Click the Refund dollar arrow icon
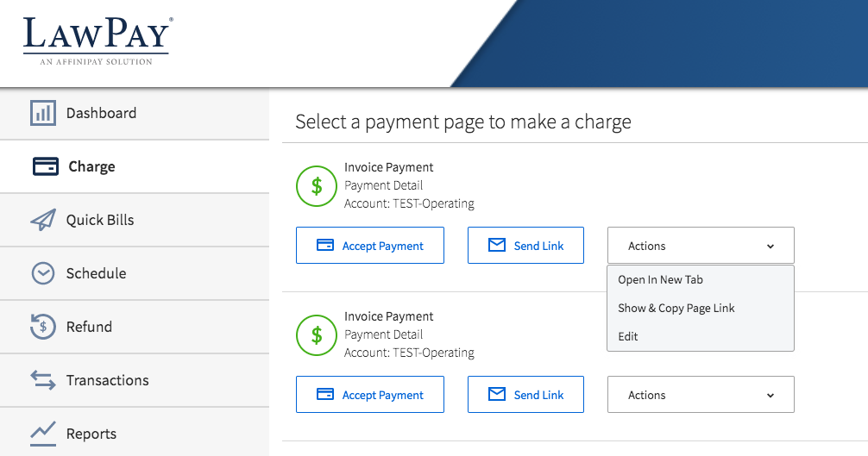Screen dimensions: 868x456 coord(42,327)
